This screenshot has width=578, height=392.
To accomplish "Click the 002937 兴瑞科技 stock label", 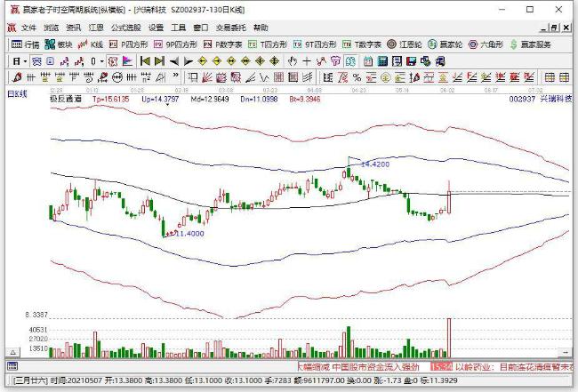I will pos(541,99).
